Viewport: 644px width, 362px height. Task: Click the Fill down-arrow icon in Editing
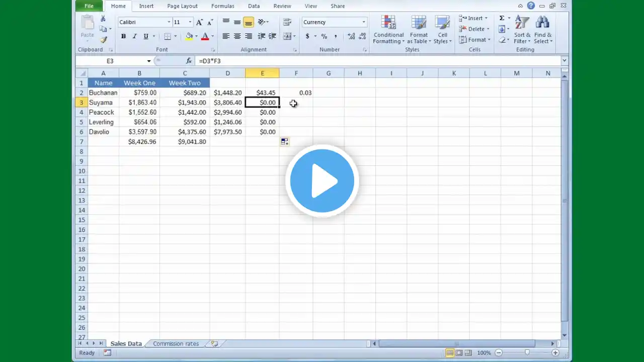[x=502, y=29]
